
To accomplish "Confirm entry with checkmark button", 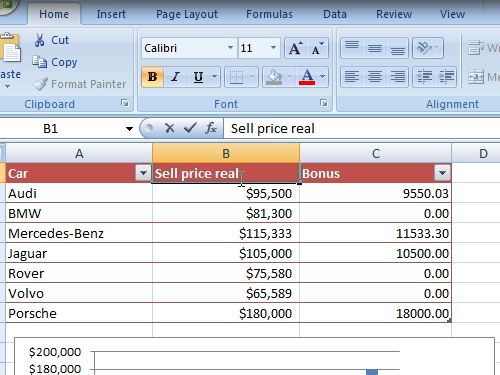I will point(190,128).
